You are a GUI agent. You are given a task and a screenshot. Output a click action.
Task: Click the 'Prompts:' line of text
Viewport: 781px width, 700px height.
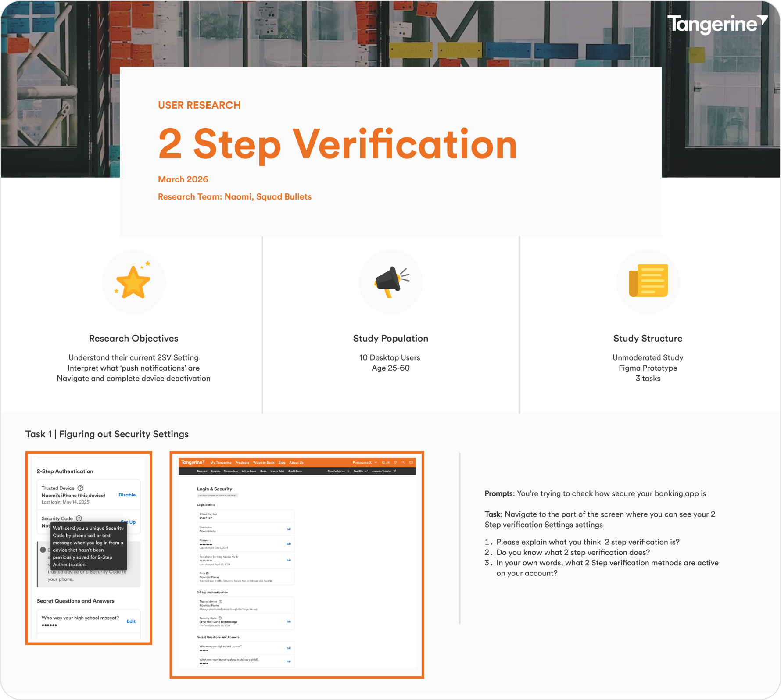595,493
